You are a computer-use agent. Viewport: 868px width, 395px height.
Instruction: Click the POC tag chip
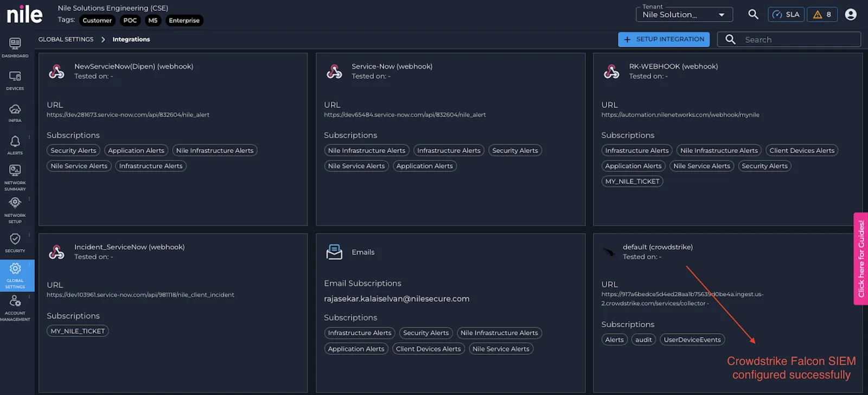coord(130,21)
